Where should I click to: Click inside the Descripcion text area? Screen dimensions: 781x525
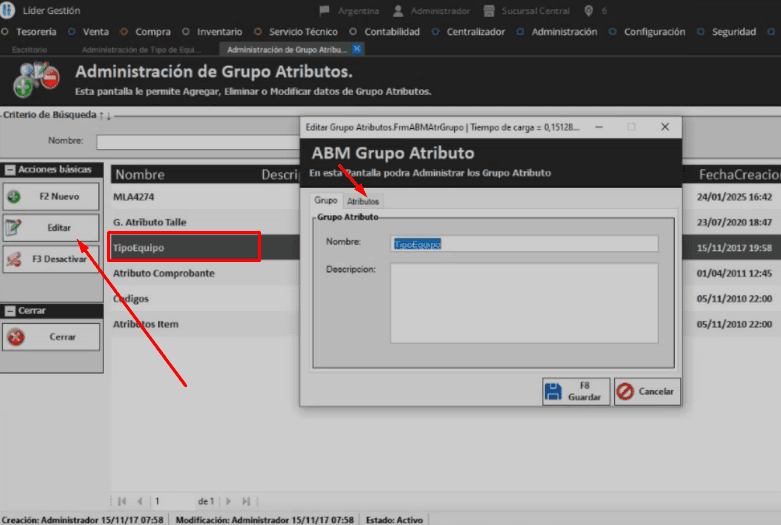pos(523,302)
